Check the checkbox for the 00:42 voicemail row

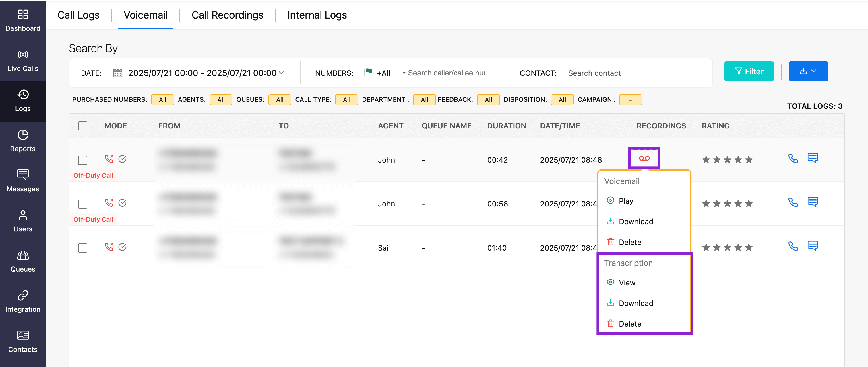83,160
